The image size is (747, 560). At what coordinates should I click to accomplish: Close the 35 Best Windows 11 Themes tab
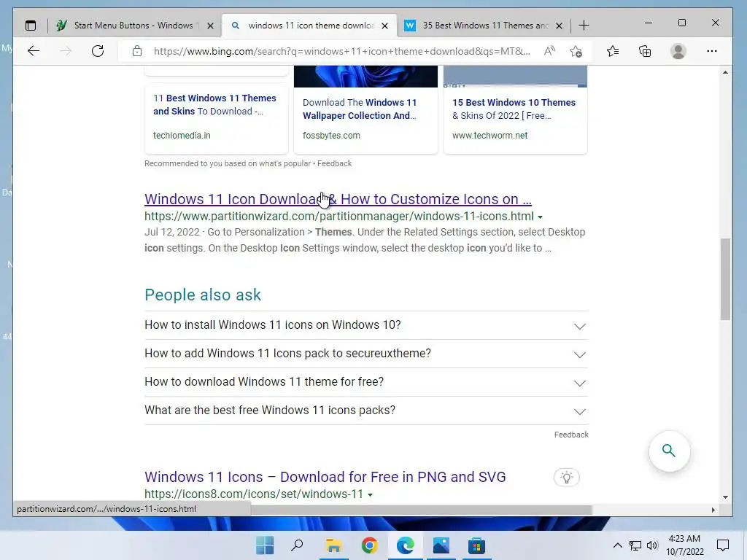click(x=560, y=26)
